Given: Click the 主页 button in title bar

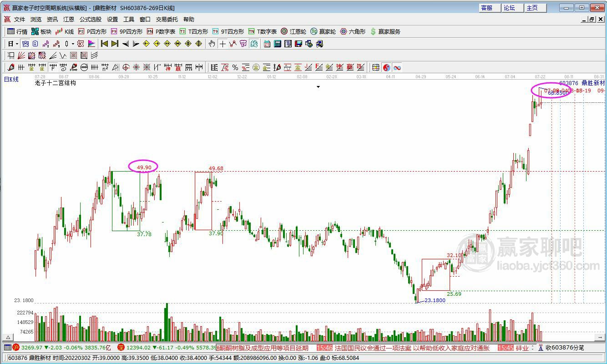Looking at the screenshot, I should pyautogui.click(x=535, y=8).
